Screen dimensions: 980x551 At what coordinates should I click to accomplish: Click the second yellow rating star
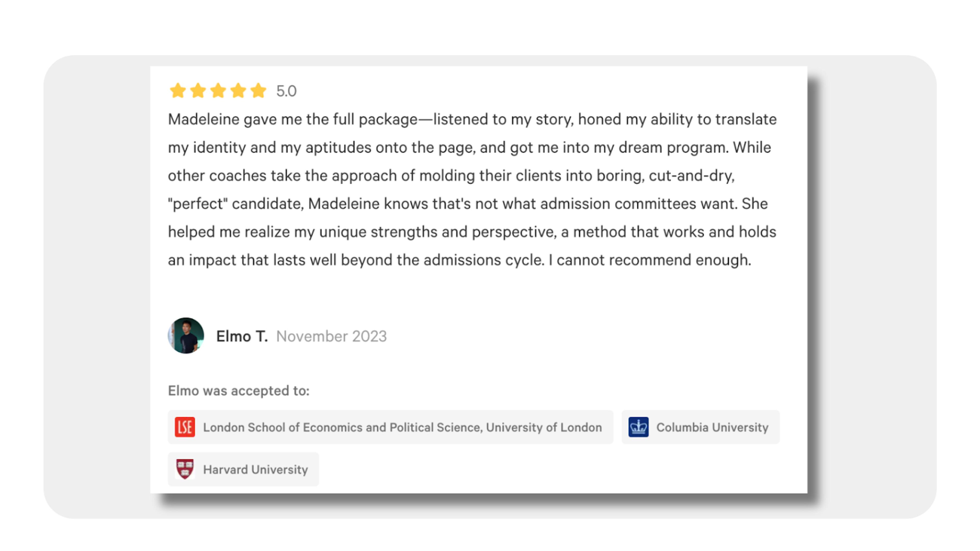[x=198, y=91]
